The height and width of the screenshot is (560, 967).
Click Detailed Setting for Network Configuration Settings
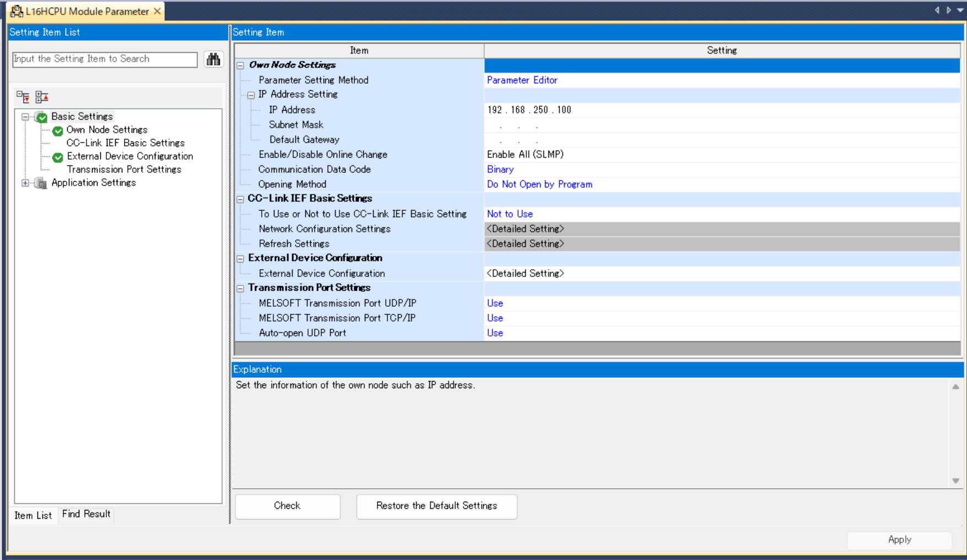click(x=722, y=229)
